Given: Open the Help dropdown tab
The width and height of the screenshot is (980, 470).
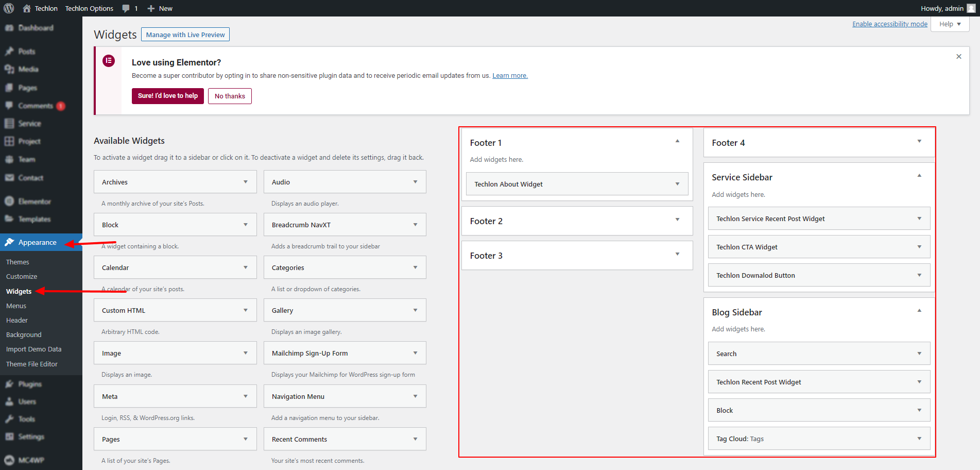Looking at the screenshot, I should [950, 24].
